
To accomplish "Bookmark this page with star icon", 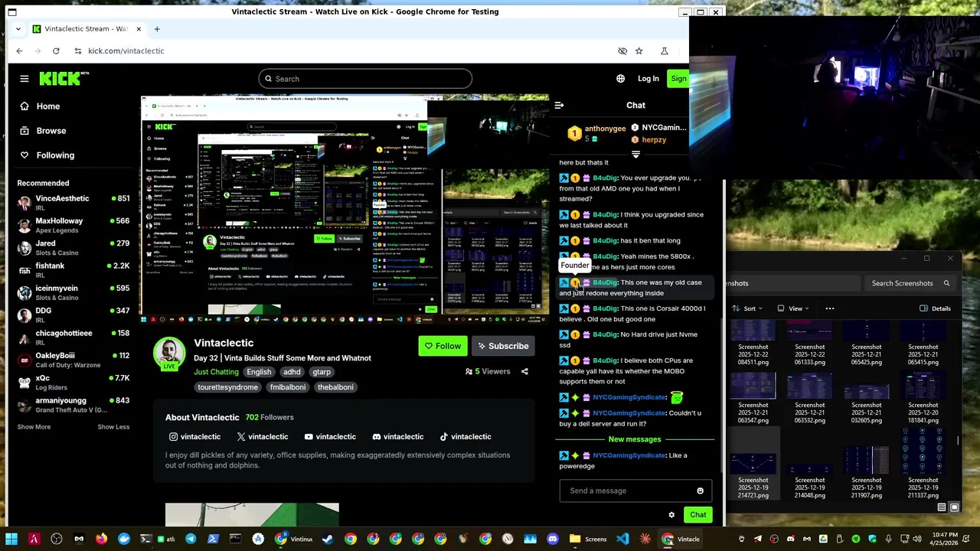I will [x=639, y=51].
